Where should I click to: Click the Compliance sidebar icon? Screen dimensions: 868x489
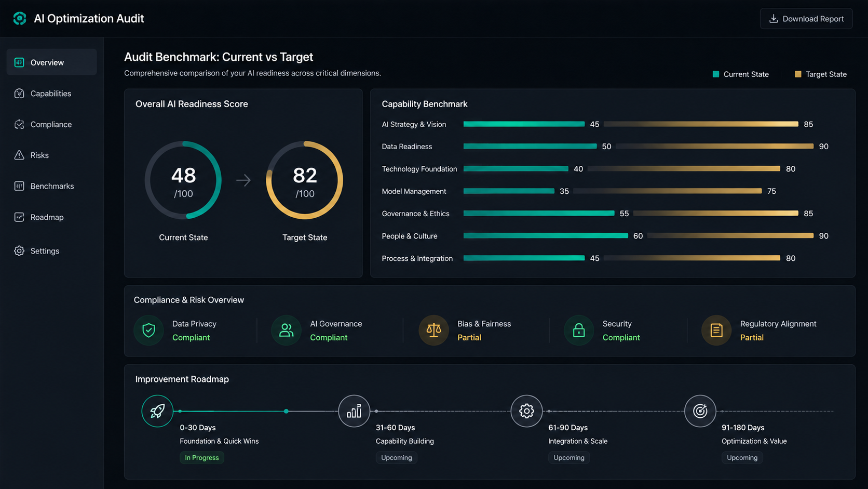(19, 124)
